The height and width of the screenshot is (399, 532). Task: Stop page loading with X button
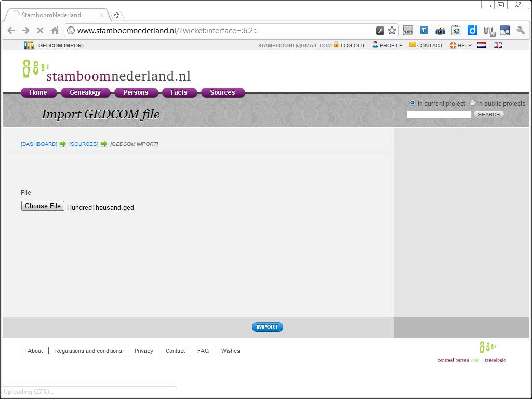40,31
